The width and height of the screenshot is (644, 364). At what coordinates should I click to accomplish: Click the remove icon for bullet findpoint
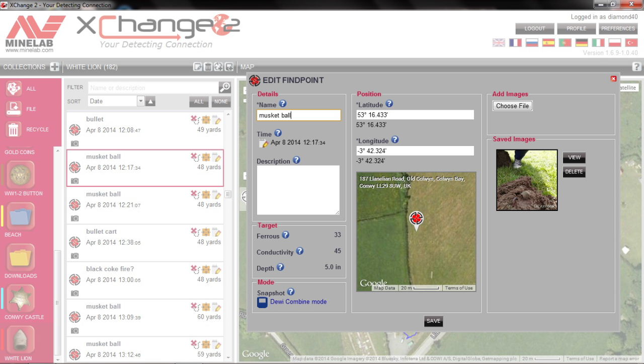click(195, 119)
